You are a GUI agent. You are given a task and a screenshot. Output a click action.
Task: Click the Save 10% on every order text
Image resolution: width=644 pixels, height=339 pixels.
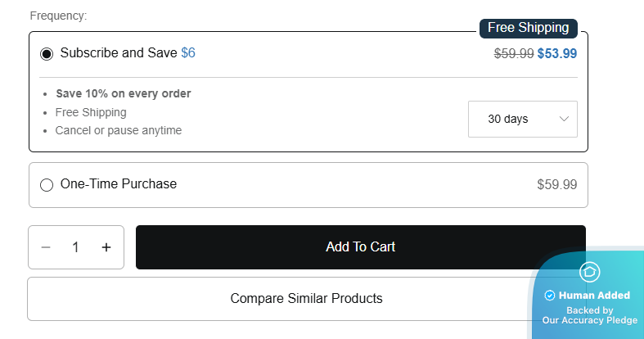click(x=123, y=93)
